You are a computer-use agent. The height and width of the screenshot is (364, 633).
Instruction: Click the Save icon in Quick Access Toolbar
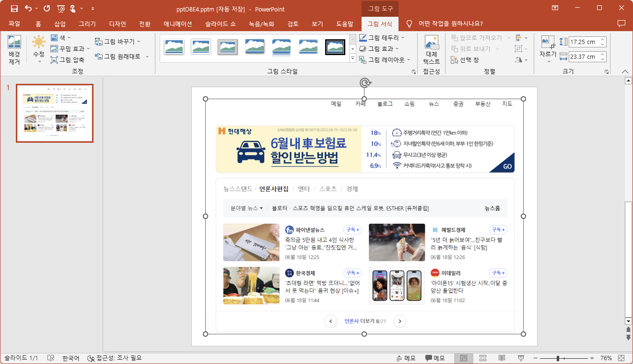coord(14,9)
